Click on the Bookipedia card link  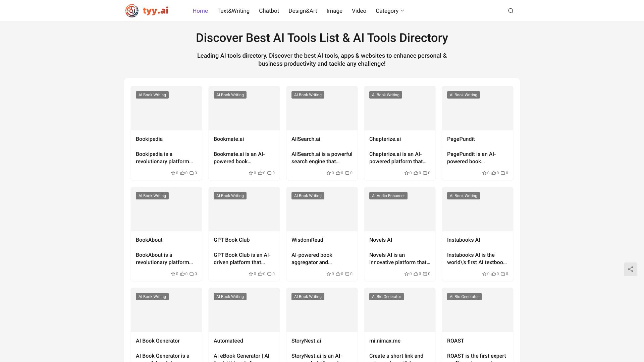pyautogui.click(x=166, y=133)
